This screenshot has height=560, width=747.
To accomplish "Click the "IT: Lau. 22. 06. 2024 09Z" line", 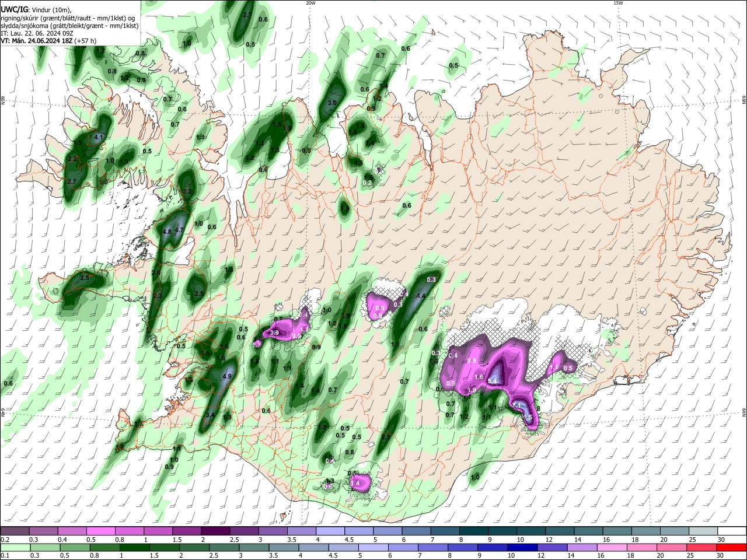I will pyautogui.click(x=37, y=33).
